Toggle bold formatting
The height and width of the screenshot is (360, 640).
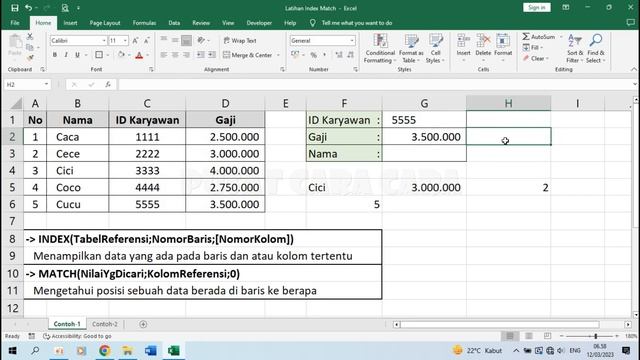click(x=55, y=55)
